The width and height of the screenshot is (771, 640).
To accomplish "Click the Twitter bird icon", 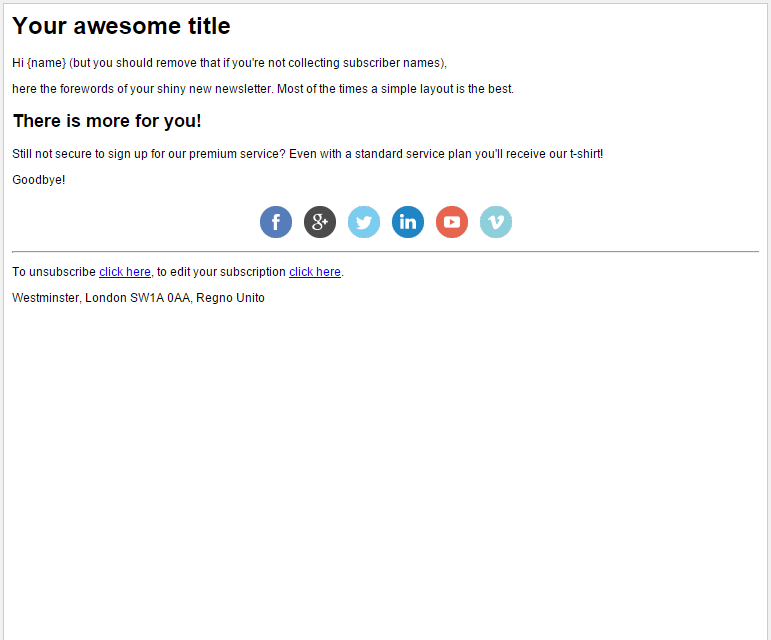I will [364, 222].
